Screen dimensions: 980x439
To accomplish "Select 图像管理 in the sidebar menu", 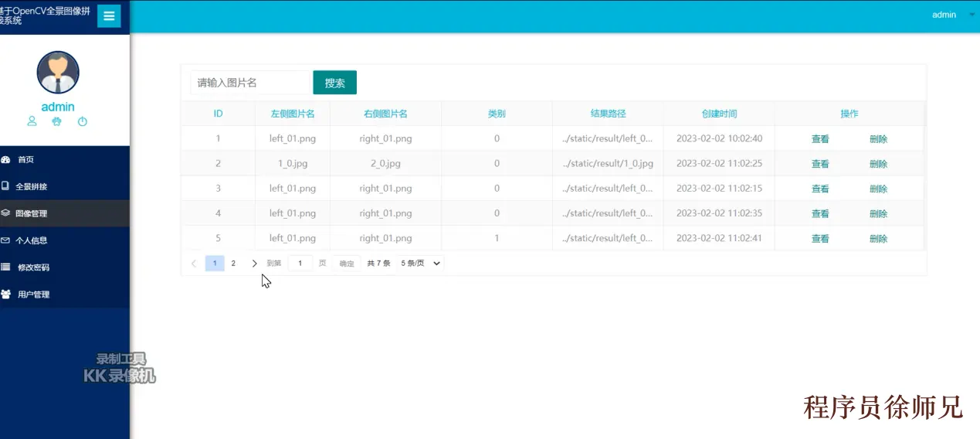I will point(65,213).
